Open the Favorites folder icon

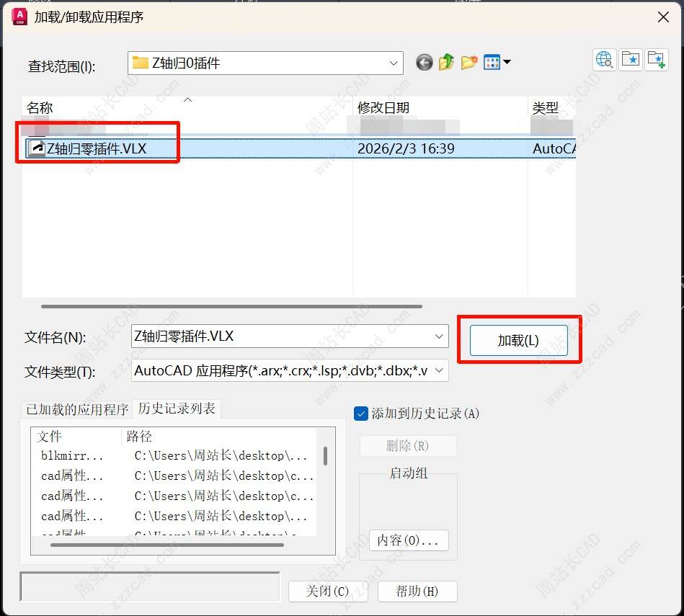630,60
